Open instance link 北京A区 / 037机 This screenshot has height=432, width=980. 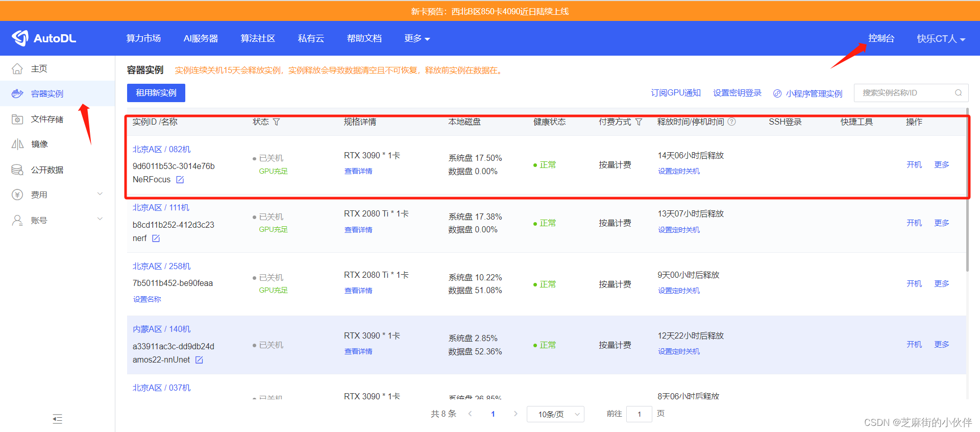161,388
